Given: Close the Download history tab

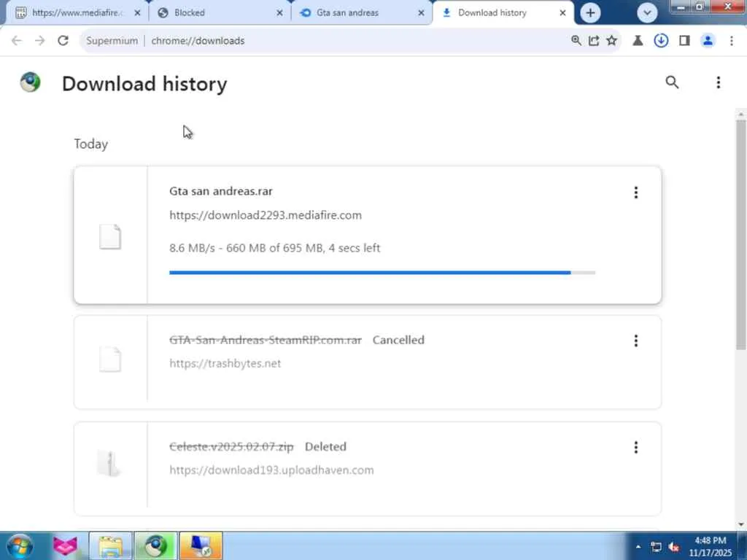Looking at the screenshot, I should pos(562,13).
